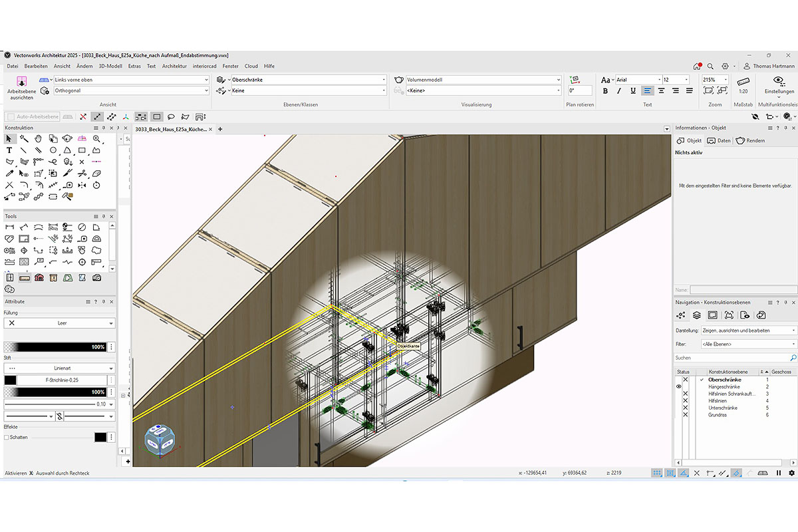Viewport: 798px width, 532px height.
Task: Click the black pen color swatch
Action: pos(10,380)
